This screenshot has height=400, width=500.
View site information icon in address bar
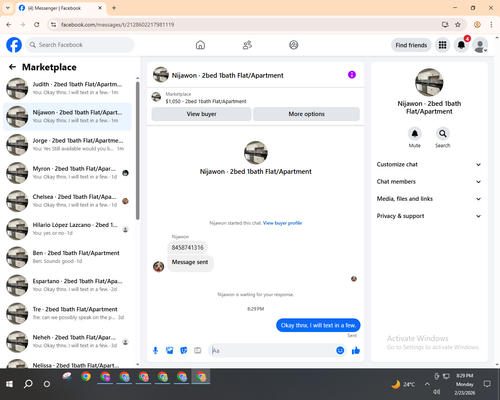point(53,25)
